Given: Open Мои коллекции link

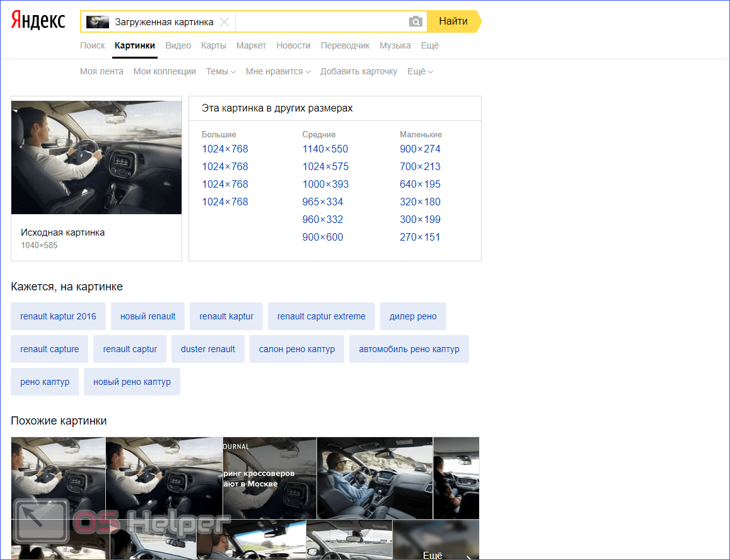Looking at the screenshot, I should pyautogui.click(x=165, y=72).
